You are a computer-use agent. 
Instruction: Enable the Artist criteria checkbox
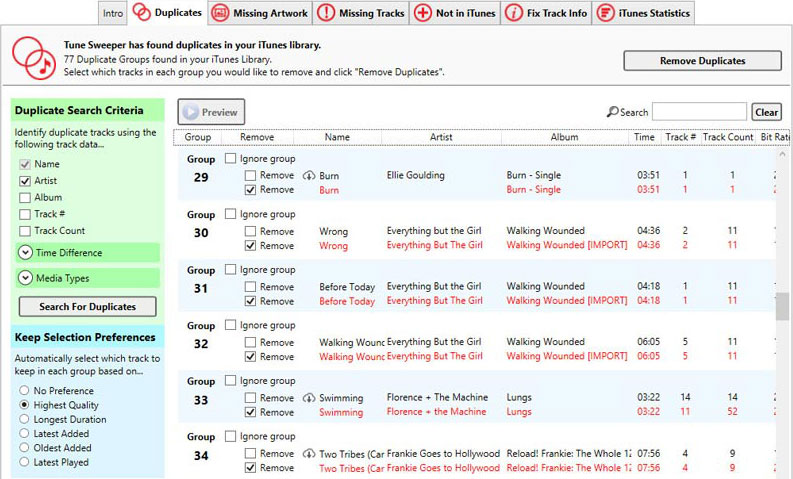[x=25, y=181]
